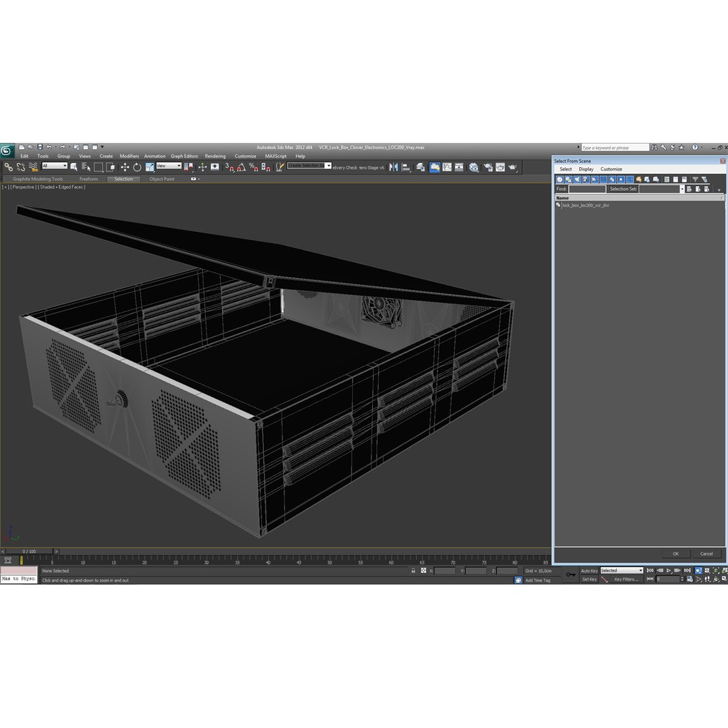This screenshot has height=728, width=728.
Task: Click the Set Key button
Action: pos(588,580)
